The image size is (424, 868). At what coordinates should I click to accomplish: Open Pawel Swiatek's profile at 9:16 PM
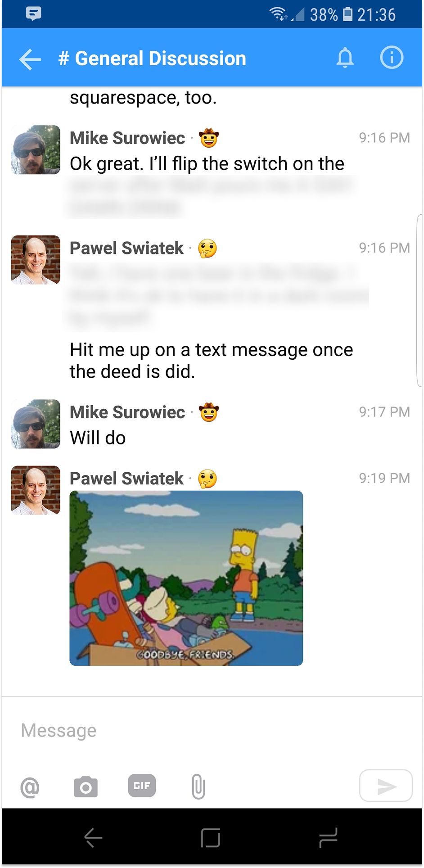[126, 248]
